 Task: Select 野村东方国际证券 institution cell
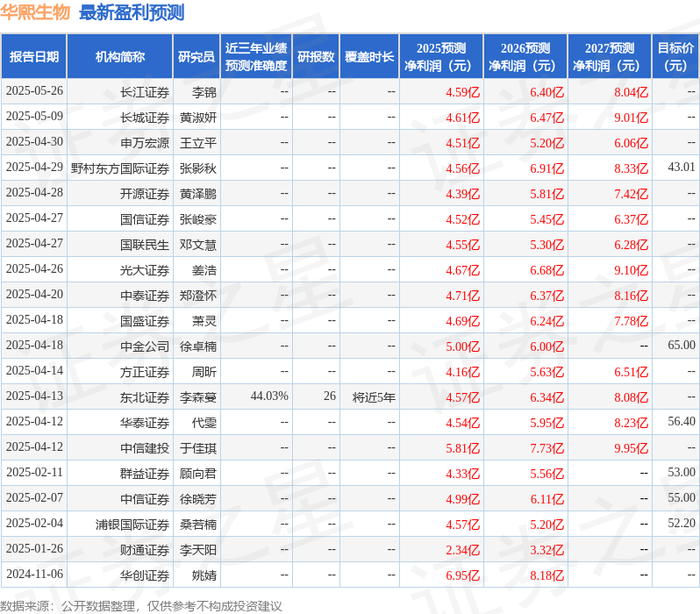[120, 168]
